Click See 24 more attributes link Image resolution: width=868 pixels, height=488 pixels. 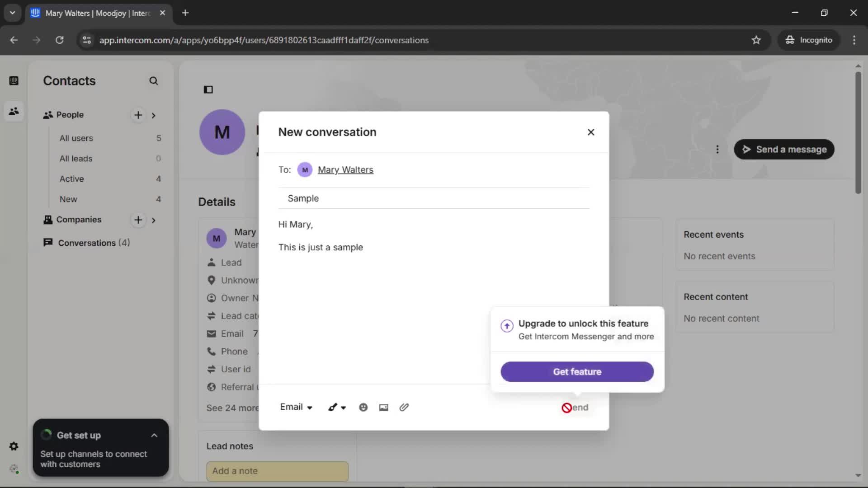pyautogui.click(x=232, y=408)
